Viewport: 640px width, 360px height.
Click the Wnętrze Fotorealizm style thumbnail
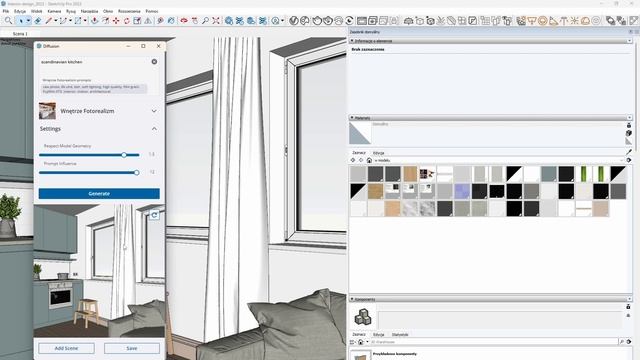click(x=47, y=111)
